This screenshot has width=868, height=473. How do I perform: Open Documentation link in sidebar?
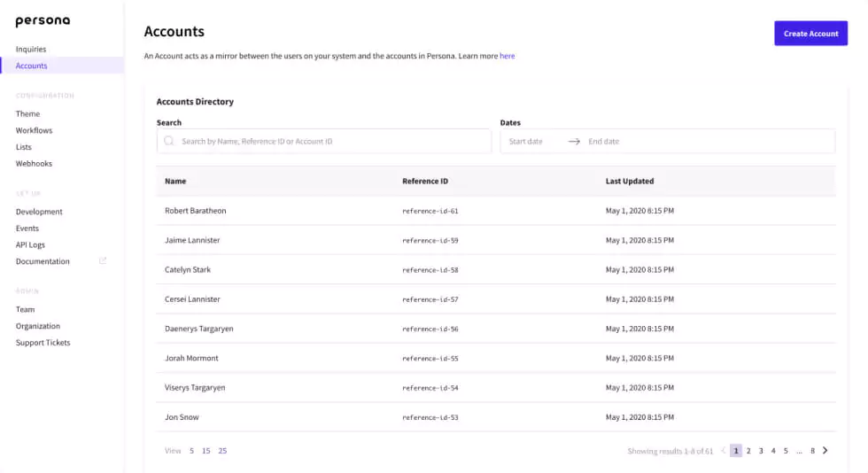click(x=43, y=261)
